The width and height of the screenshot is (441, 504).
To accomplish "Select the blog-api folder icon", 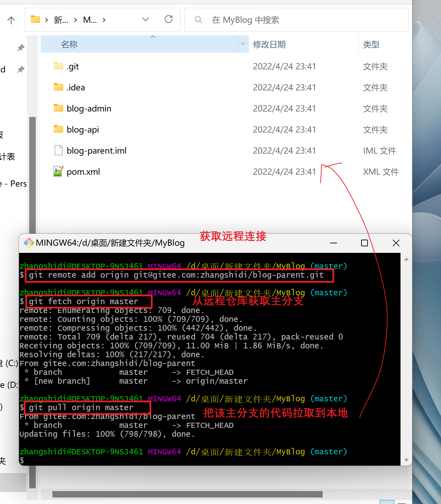I will pos(58,129).
